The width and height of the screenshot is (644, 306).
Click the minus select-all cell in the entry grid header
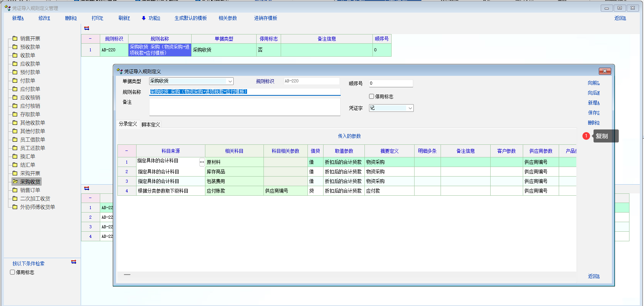(x=127, y=151)
